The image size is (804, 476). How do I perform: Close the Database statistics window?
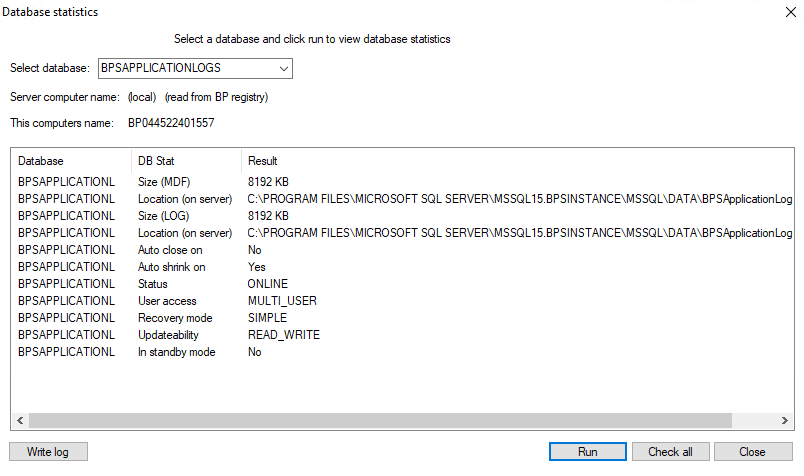coord(790,12)
